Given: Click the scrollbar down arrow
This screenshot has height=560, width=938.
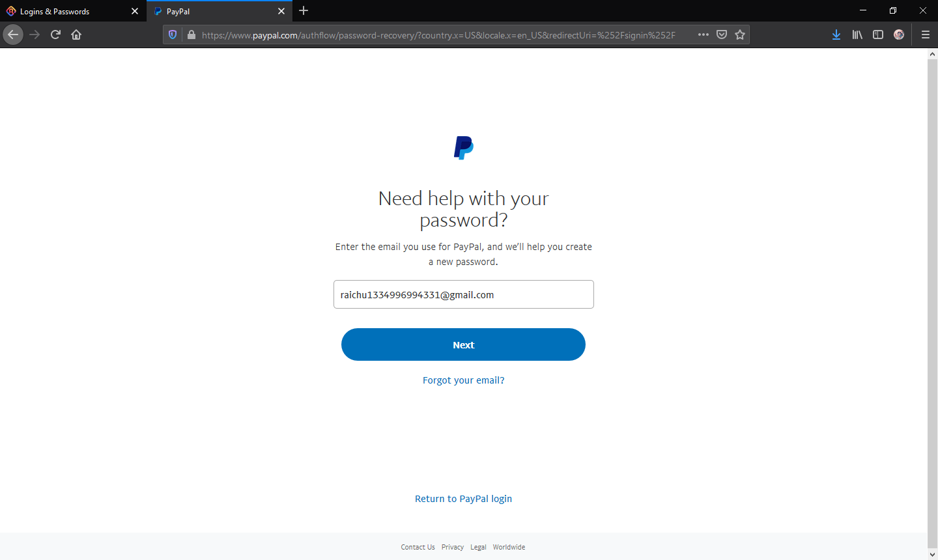Looking at the screenshot, I should (x=932, y=554).
